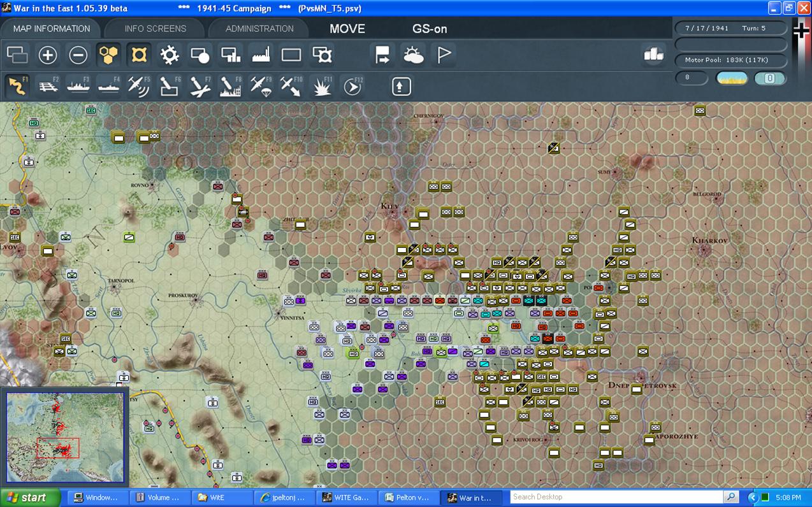Toggle the rectangle-with-bars map overlay icon
The width and height of the screenshot is (812, 507).
point(231,55)
